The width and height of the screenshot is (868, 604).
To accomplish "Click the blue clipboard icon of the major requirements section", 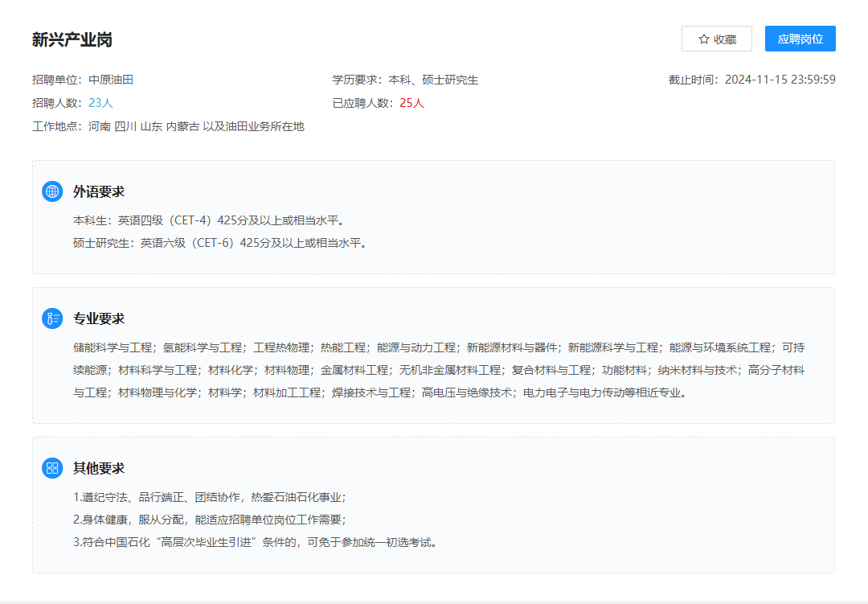I will (52, 318).
